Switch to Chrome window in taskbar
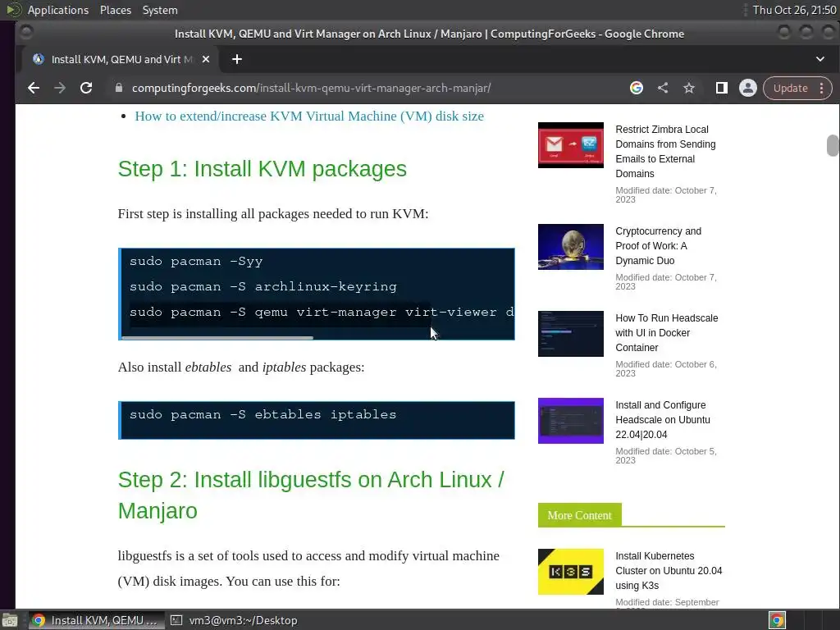 point(95,620)
